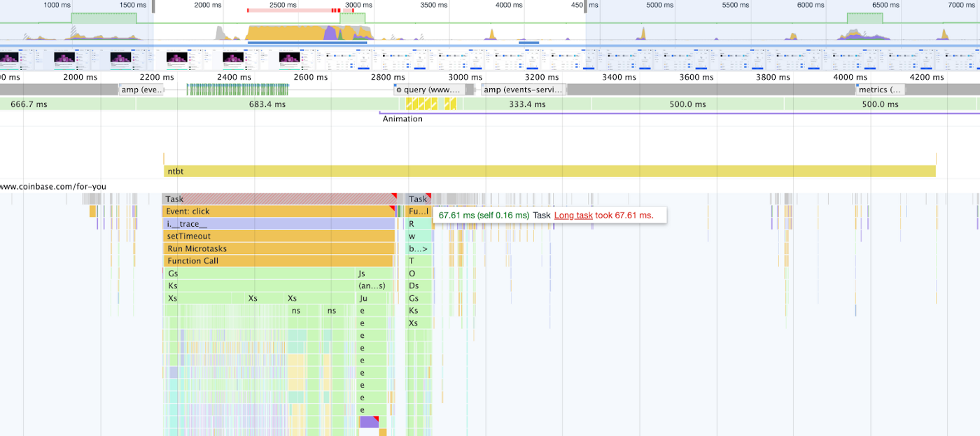Select the 500.0 ms frame adjacent to 333.4 ms
This screenshot has width=980, height=436.
click(x=687, y=104)
